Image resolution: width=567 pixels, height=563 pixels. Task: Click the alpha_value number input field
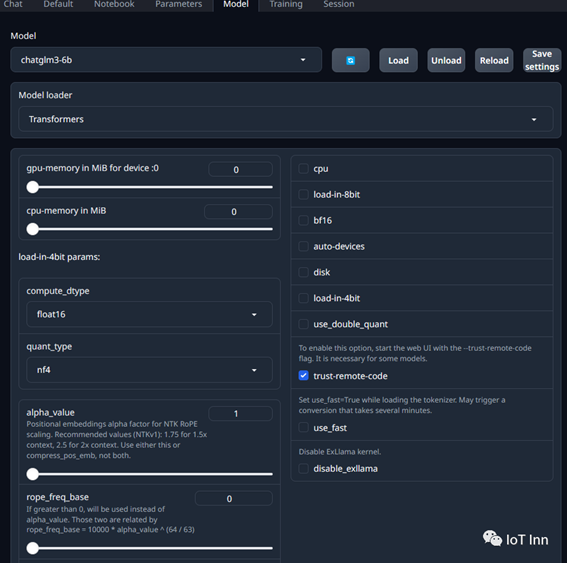pos(240,413)
